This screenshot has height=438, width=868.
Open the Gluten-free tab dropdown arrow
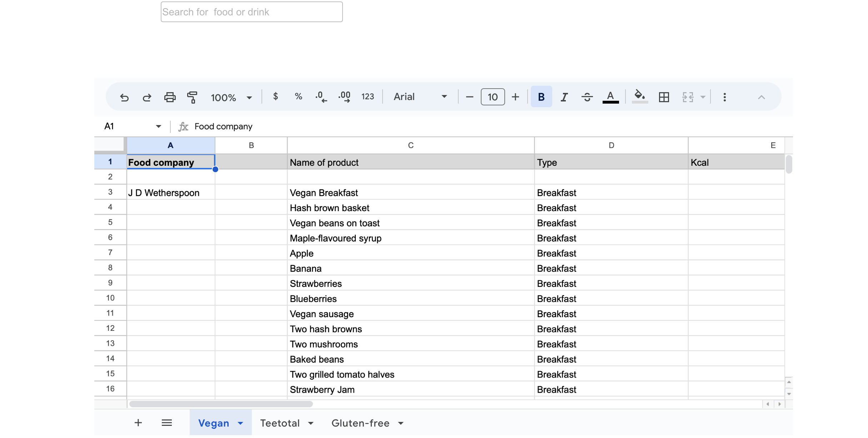pyautogui.click(x=401, y=423)
